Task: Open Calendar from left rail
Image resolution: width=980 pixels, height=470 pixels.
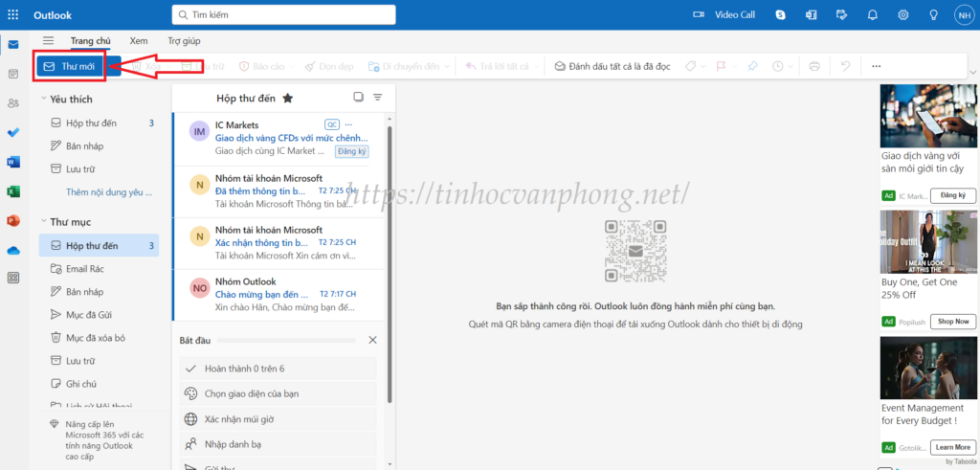Action: click(13, 74)
